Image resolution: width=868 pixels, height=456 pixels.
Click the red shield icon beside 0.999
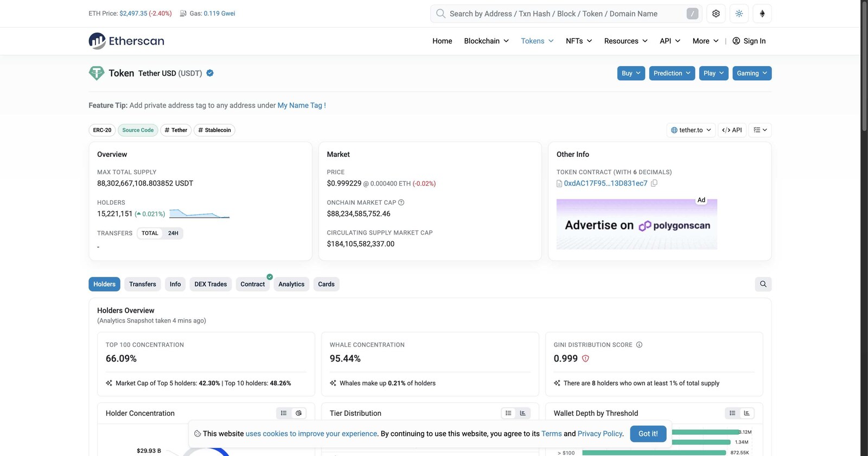[x=585, y=358]
